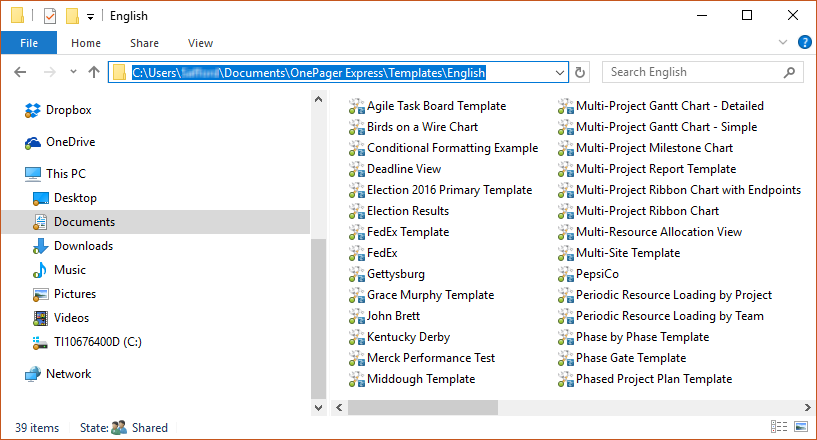The image size is (817, 440).
Task: Select Election 2016 Primary Template file
Action: 440,190
